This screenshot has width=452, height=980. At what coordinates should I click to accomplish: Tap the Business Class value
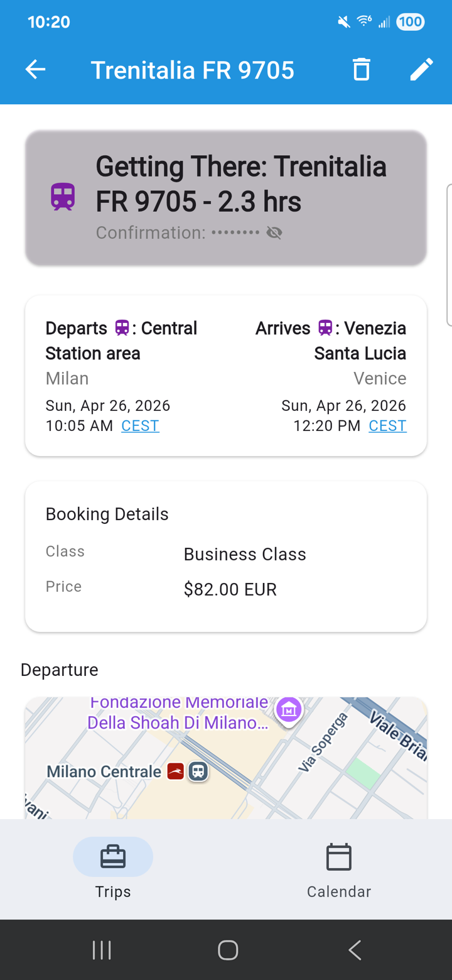point(245,555)
